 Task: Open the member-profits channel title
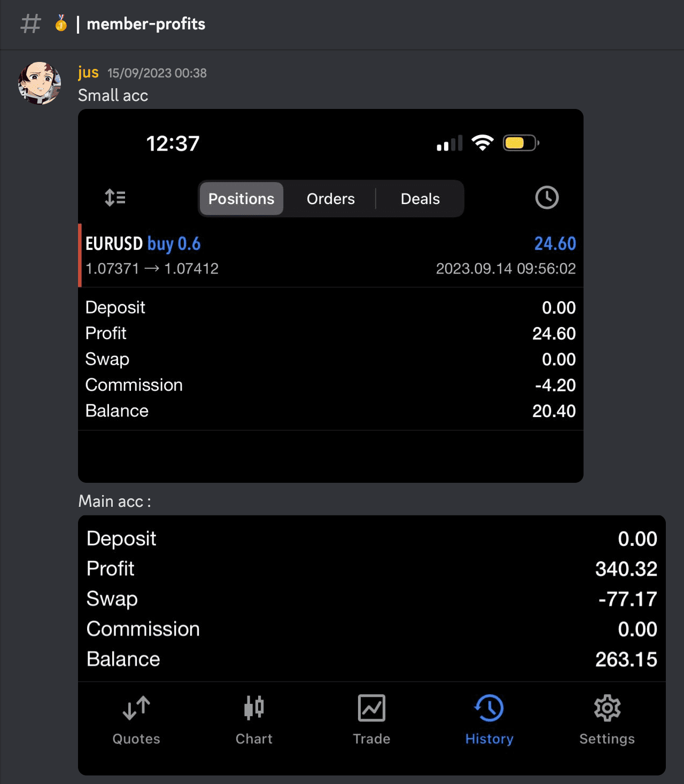coord(147,23)
